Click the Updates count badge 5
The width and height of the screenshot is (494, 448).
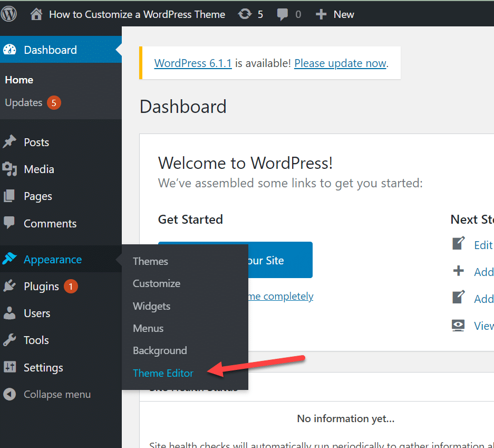54,103
